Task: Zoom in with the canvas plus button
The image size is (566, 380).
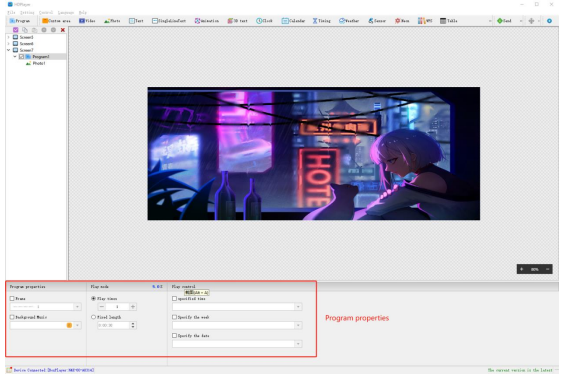Action: coord(521,269)
